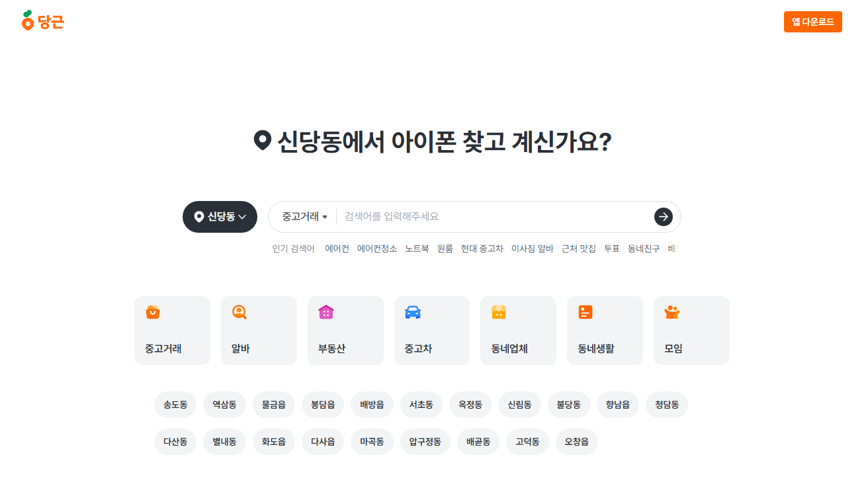
Task: Select popular keyword 원룸
Action: (x=445, y=249)
